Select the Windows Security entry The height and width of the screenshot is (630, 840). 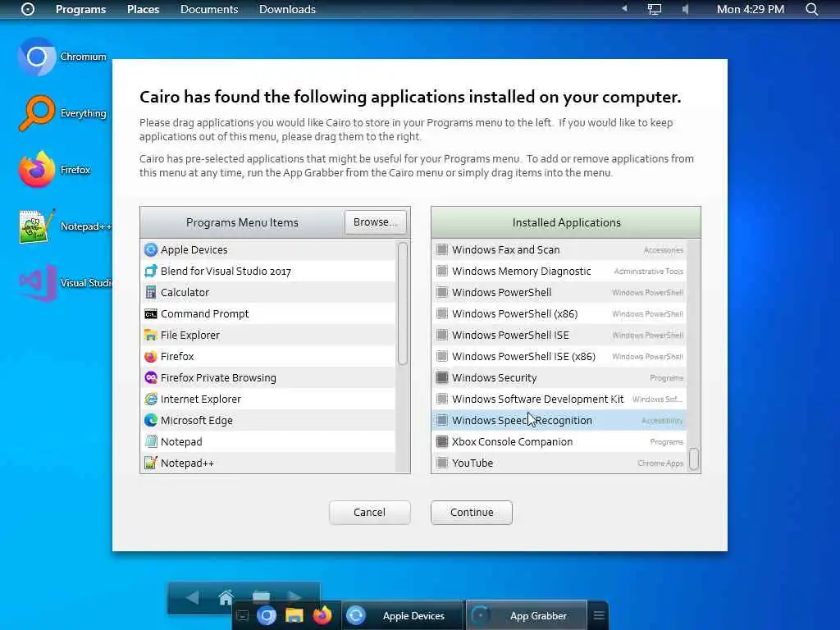point(559,377)
